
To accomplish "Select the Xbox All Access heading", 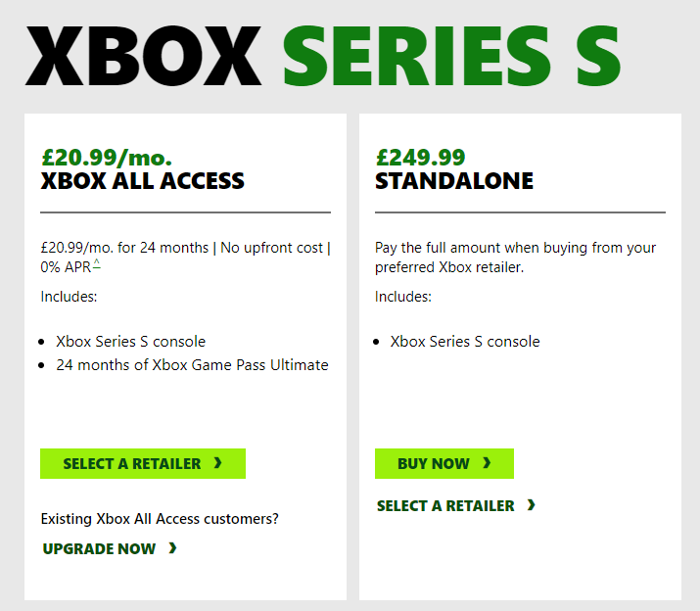I will point(143,181).
